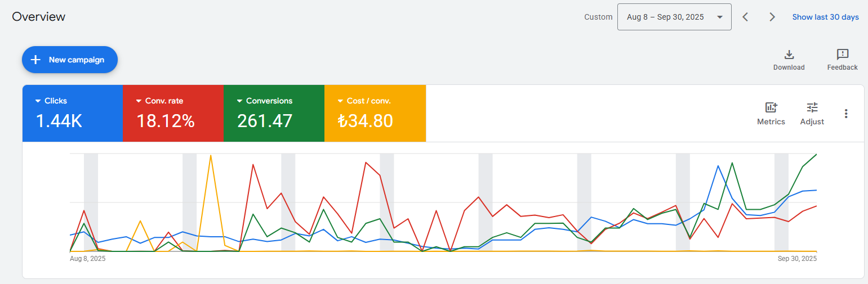
Task: Click the Adjust sliders icon
Action: pos(812,107)
